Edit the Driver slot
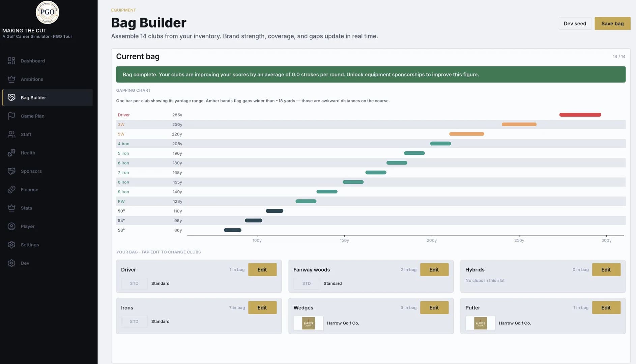 (x=262, y=270)
